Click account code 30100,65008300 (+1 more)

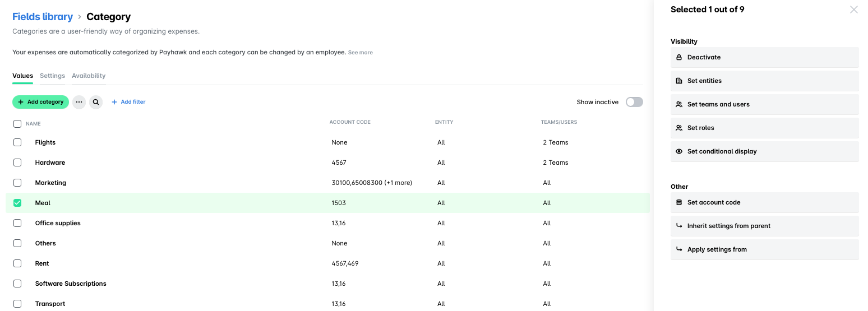[372, 183]
